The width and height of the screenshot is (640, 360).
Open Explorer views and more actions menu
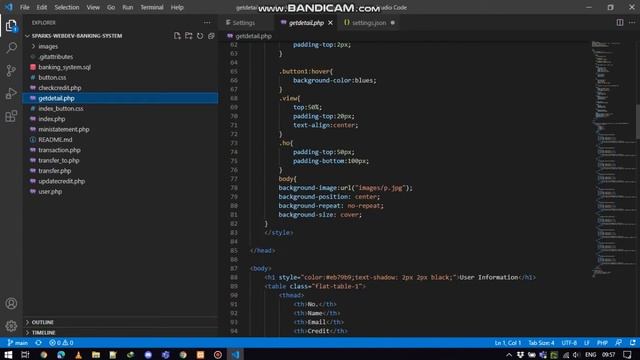tap(207, 23)
